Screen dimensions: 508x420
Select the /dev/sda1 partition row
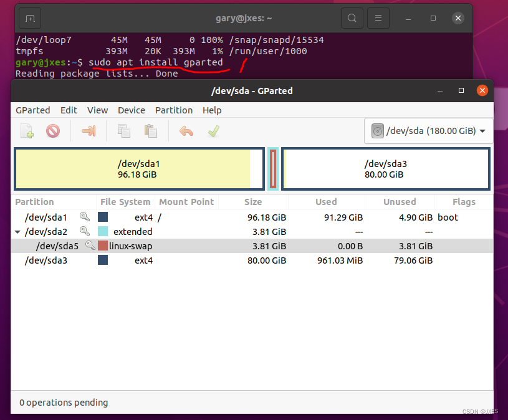tap(252, 217)
